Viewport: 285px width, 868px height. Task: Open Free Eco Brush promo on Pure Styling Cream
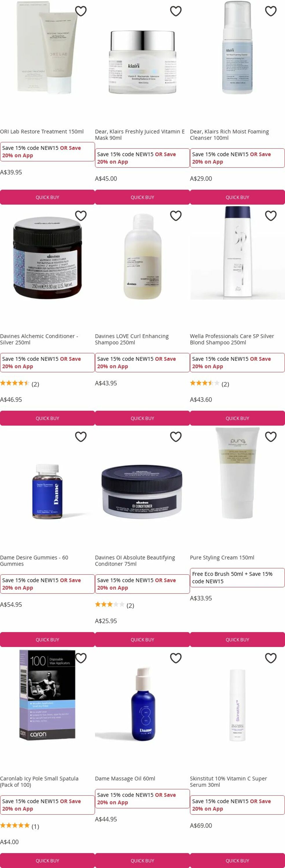click(238, 578)
